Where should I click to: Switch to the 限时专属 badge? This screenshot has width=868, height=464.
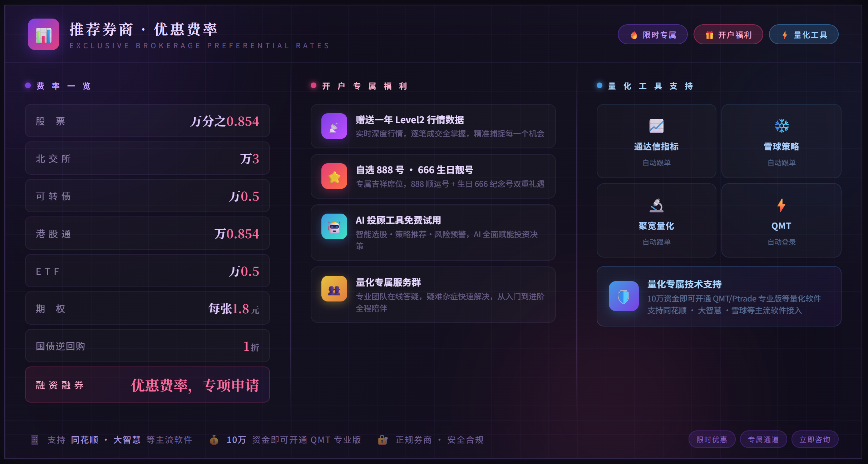pyautogui.click(x=652, y=34)
